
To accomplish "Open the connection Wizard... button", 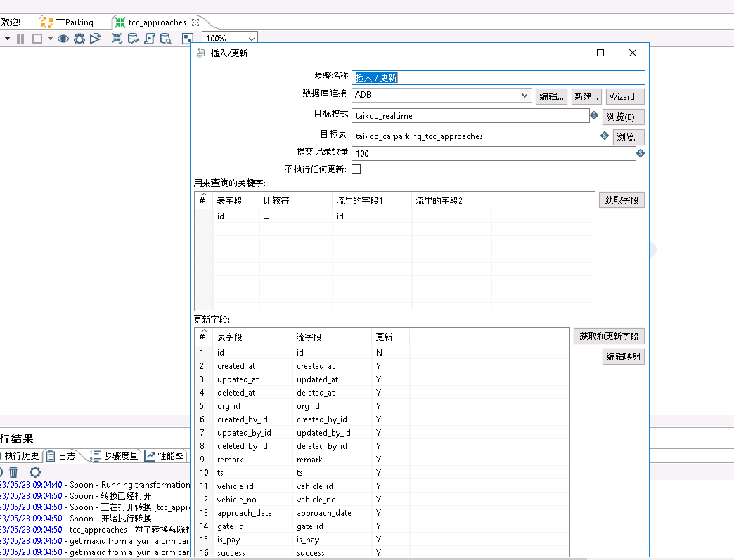I will [625, 96].
